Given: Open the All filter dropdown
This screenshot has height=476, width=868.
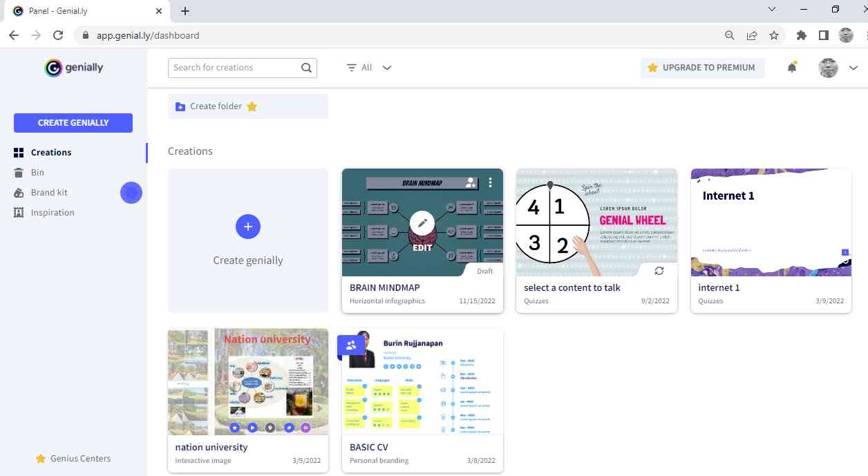Looking at the screenshot, I should (369, 68).
